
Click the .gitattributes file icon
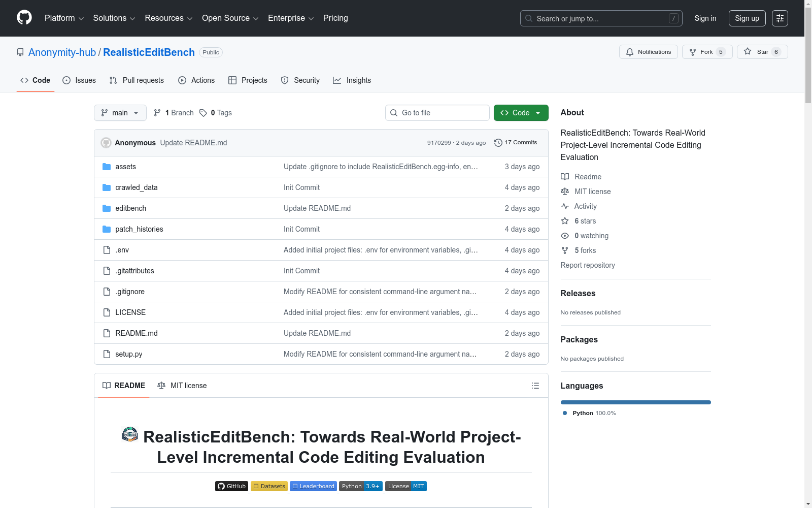coord(107,271)
